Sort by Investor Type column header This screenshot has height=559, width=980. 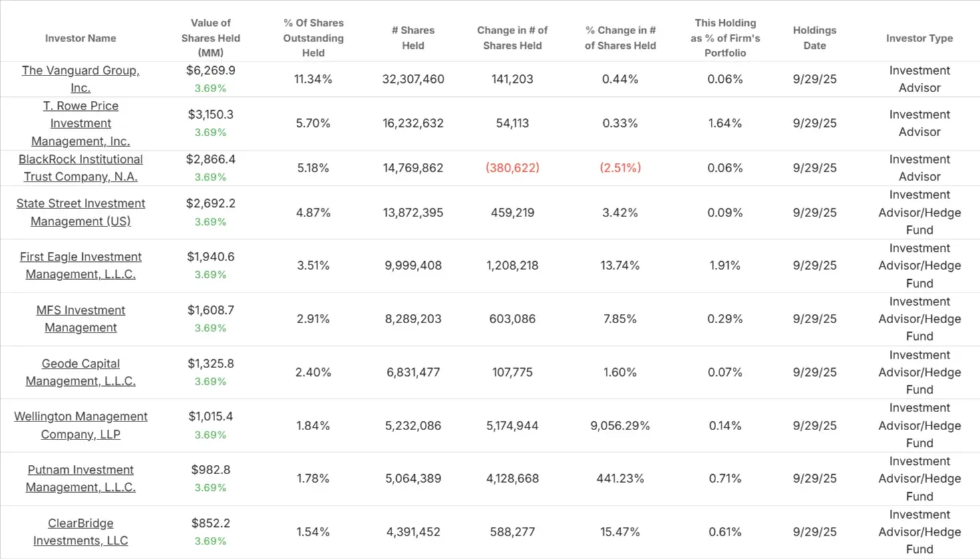pos(919,38)
